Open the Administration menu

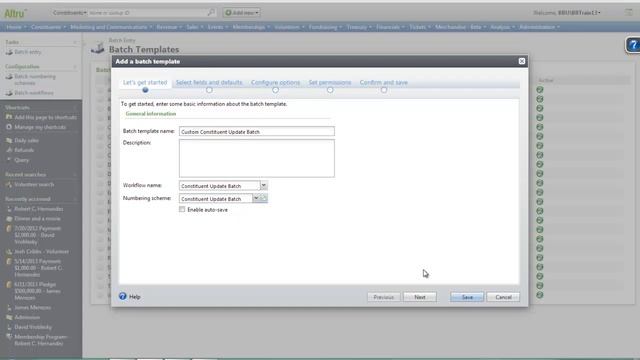click(540, 27)
